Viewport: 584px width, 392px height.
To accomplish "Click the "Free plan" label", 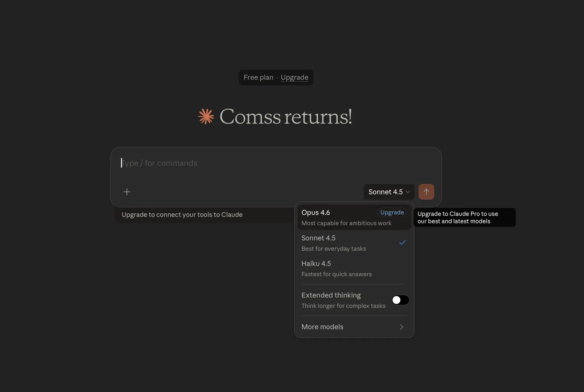I will [x=259, y=77].
